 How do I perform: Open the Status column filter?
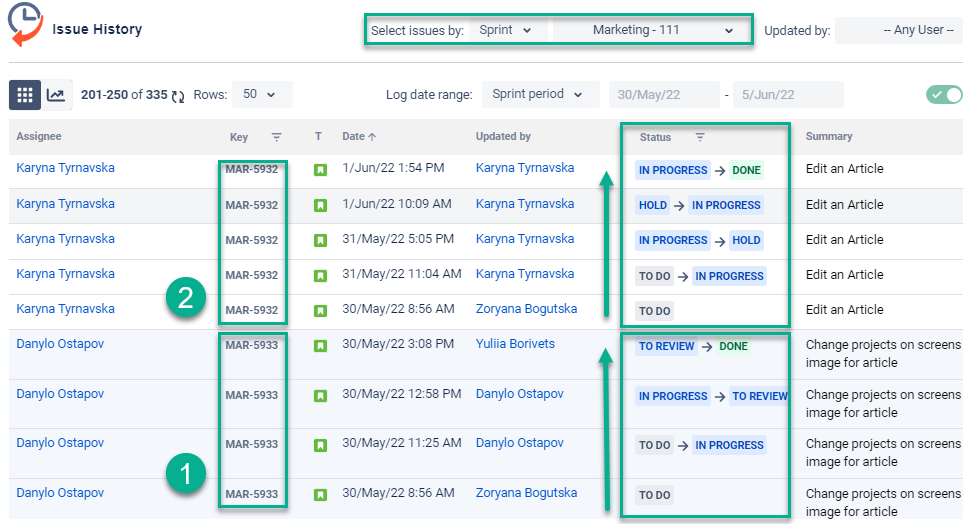[700, 137]
